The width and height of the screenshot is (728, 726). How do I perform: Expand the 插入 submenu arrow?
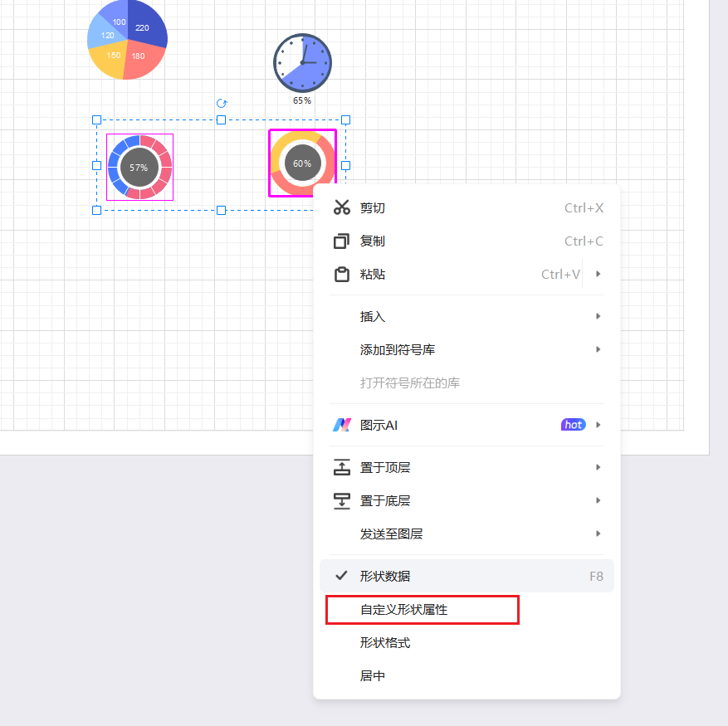[598, 316]
